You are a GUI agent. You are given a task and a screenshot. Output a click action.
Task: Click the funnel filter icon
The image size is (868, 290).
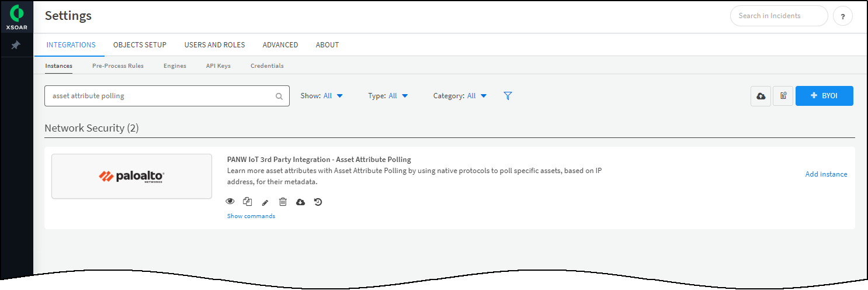point(508,96)
